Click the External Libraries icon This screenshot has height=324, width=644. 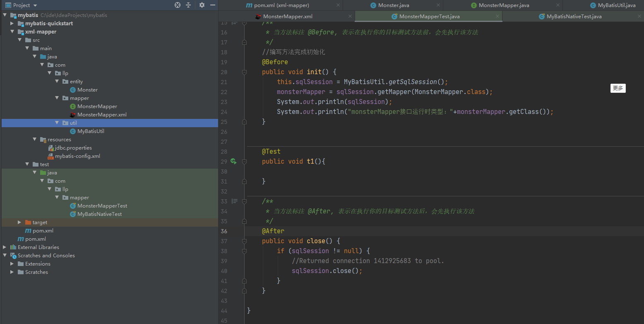click(x=13, y=247)
